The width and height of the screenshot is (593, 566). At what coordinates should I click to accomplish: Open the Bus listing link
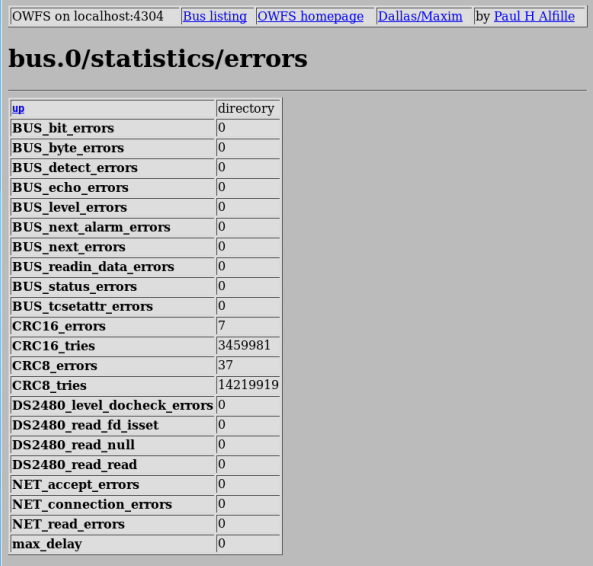(x=215, y=16)
